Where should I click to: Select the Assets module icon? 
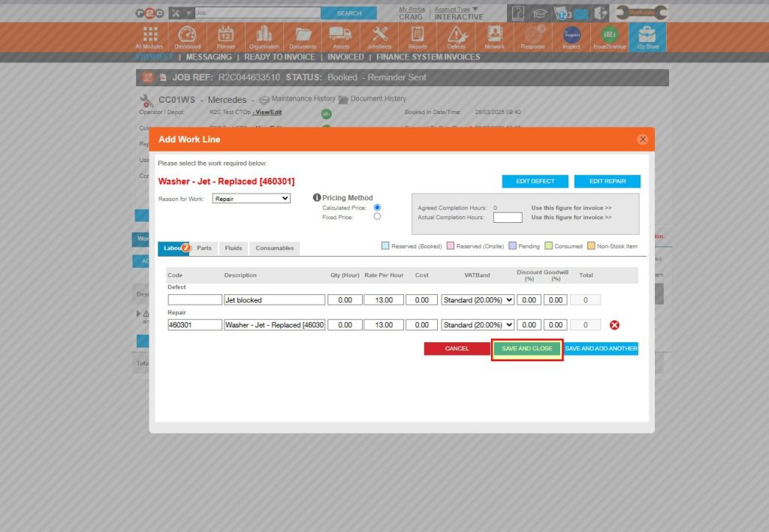coord(340,35)
